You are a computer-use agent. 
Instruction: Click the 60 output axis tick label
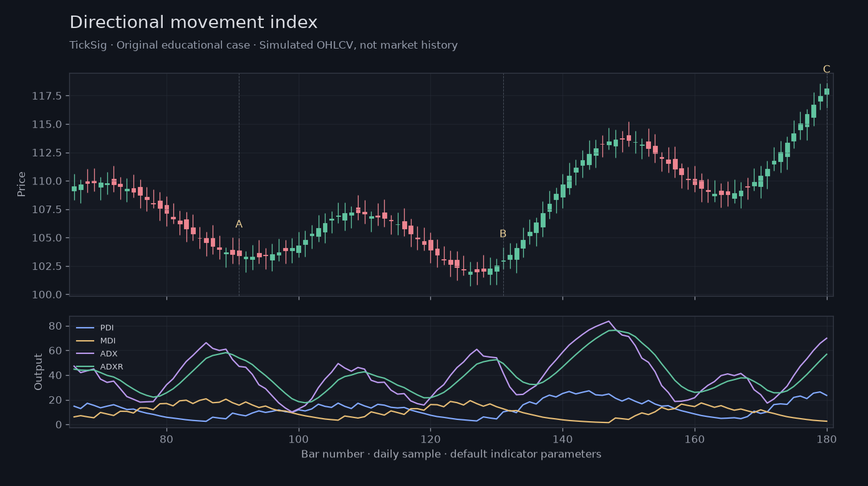pos(55,351)
